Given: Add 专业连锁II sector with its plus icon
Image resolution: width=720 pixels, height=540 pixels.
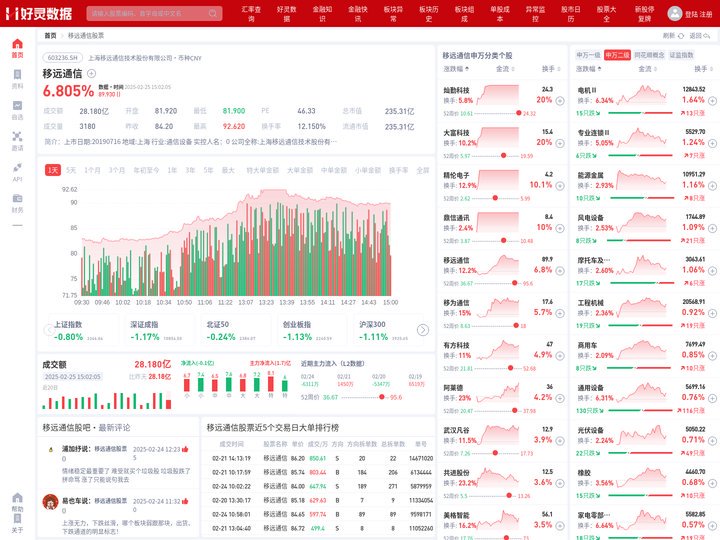Looking at the screenshot, I should click(x=712, y=143).
